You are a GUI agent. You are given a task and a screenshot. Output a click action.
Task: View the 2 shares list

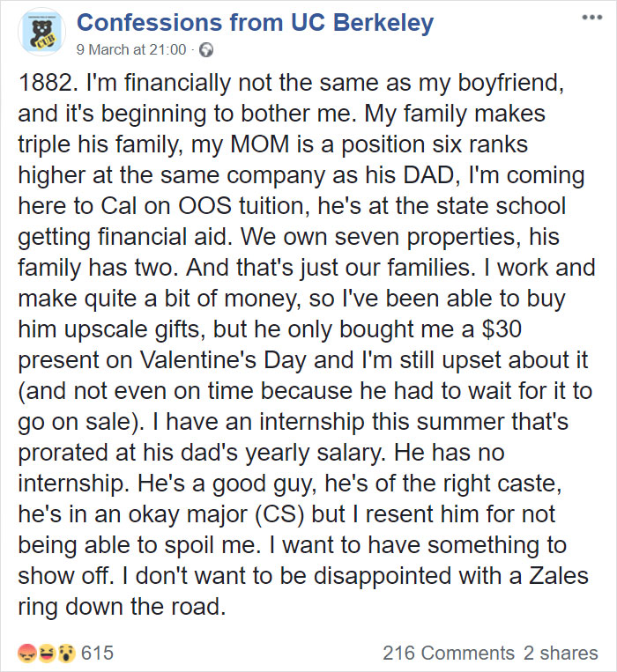pyautogui.click(x=561, y=653)
